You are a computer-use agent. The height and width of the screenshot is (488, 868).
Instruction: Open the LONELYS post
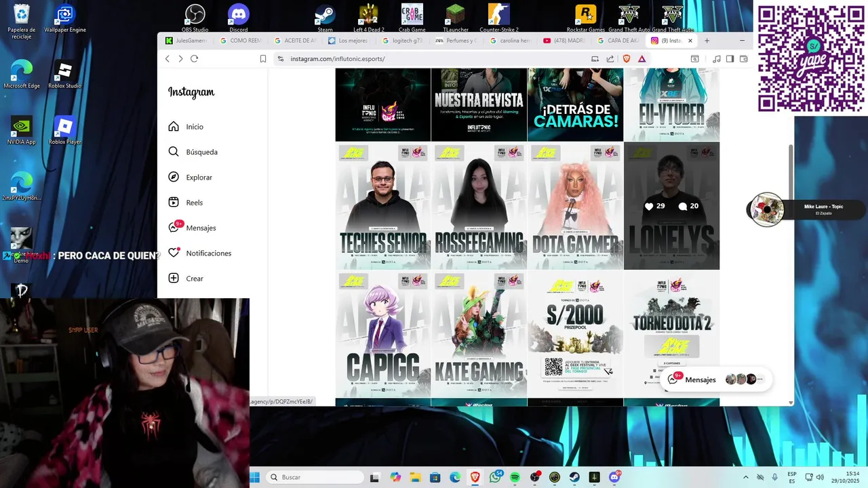[671, 206]
